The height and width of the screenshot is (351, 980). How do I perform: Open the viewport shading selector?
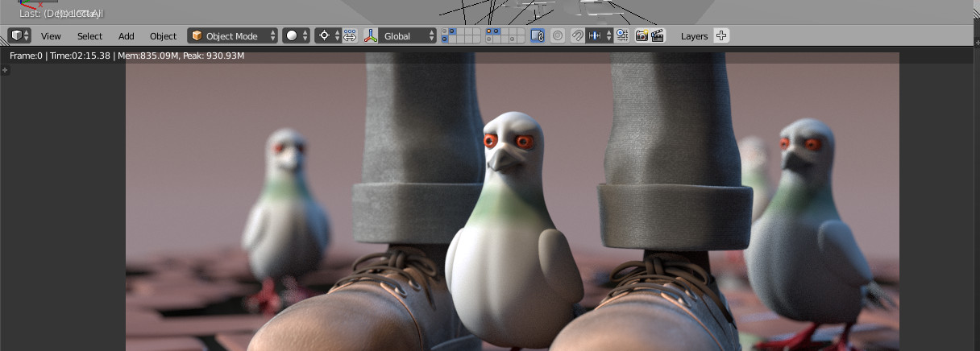coord(296,36)
